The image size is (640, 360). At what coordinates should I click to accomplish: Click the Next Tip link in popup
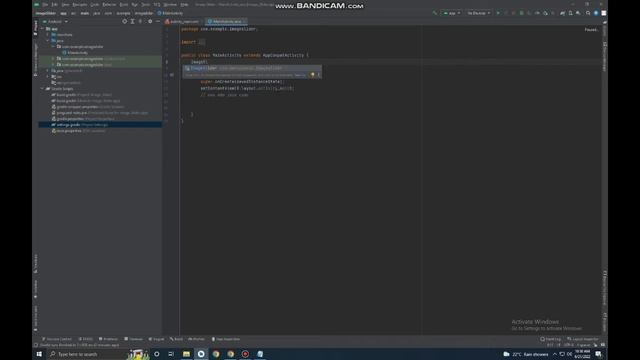[300, 75]
